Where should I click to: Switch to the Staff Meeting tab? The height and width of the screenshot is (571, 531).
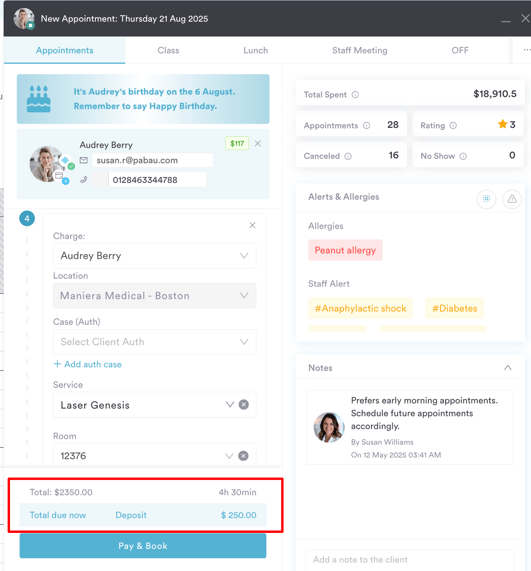tap(359, 51)
